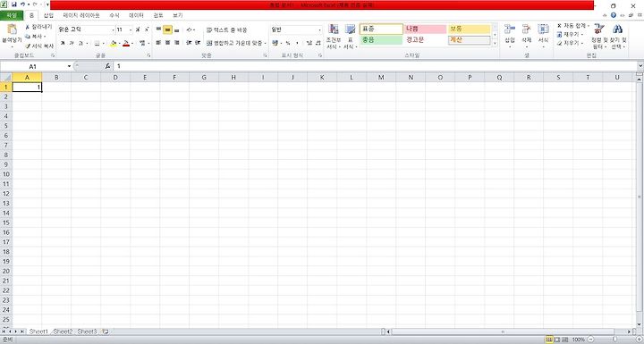Screen dimensions: 644x344
Task: Apply the 좋음 (Good) cell style
Action: tap(381, 40)
